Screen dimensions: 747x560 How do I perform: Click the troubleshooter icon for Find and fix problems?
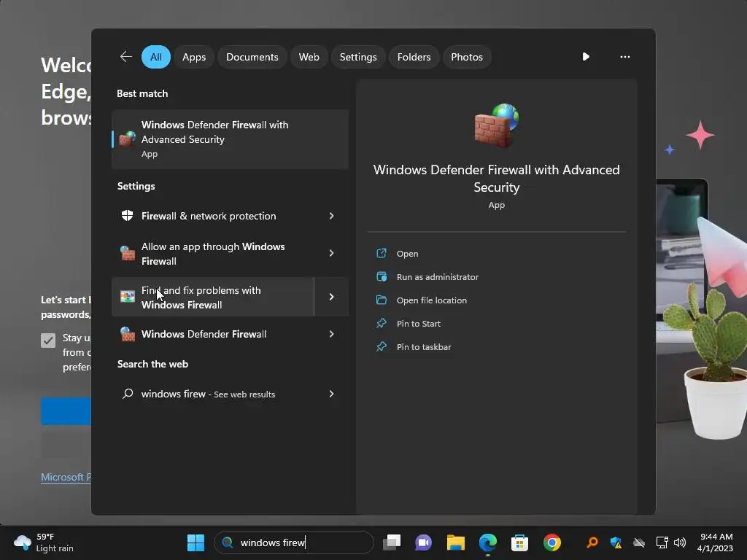127,297
